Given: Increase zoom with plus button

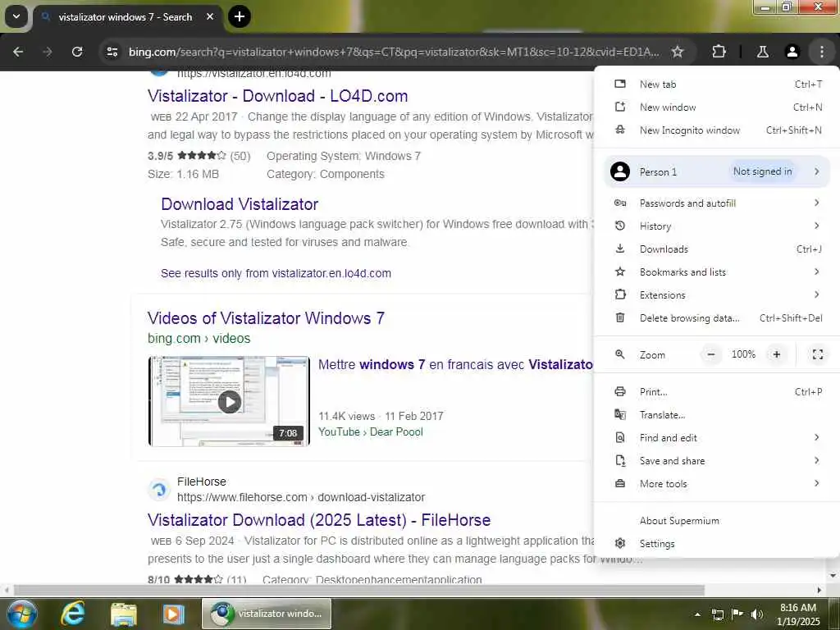Looking at the screenshot, I should (776, 354).
